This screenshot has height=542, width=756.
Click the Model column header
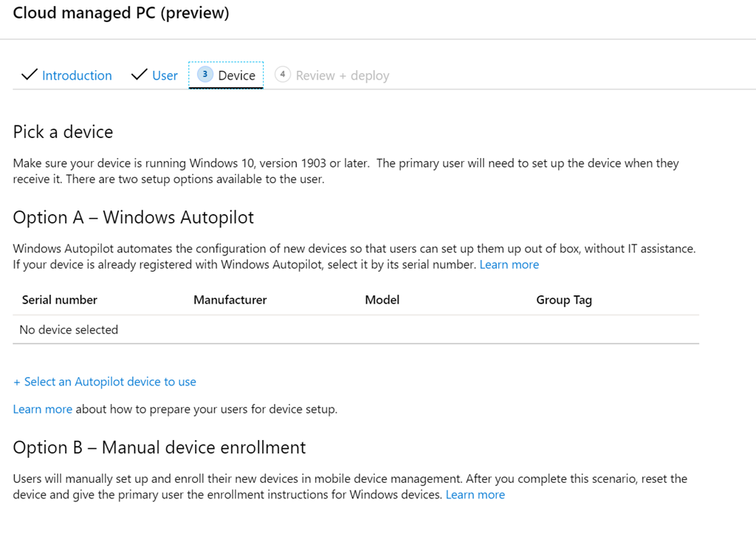tap(382, 300)
